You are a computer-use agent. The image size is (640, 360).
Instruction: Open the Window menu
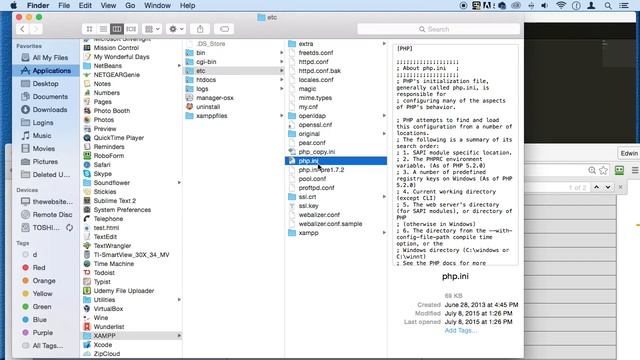157,5
